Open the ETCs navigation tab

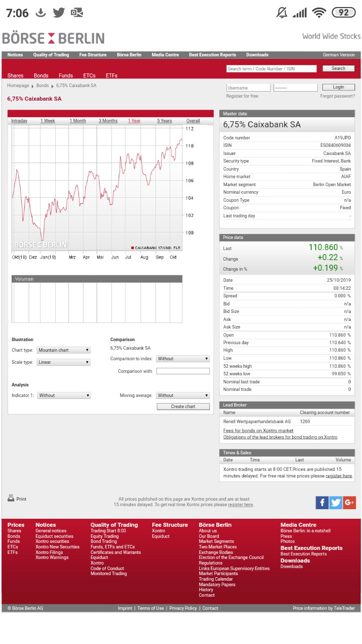click(89, 75)
